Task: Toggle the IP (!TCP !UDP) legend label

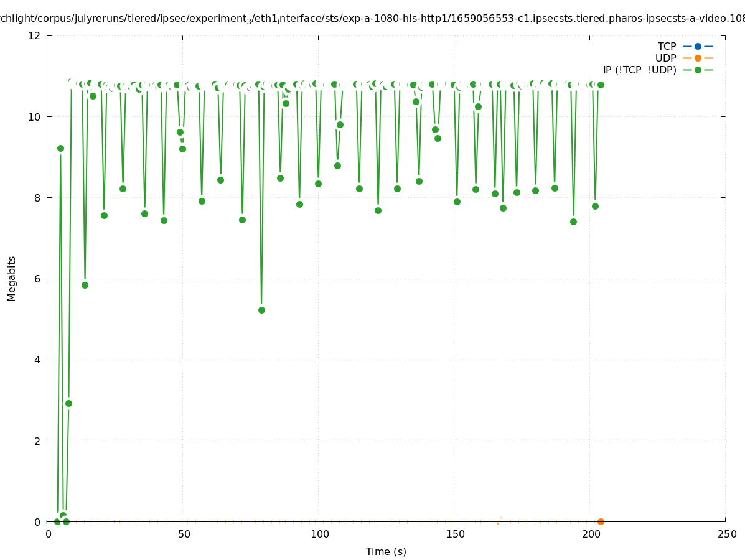Action: 639,70
